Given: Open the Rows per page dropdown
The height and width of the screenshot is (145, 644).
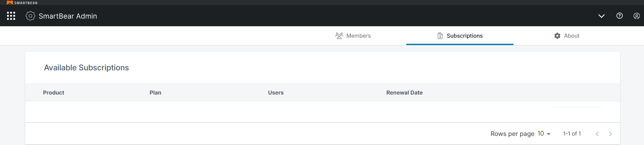Looking at the screenshot, I should pos(544,134).
